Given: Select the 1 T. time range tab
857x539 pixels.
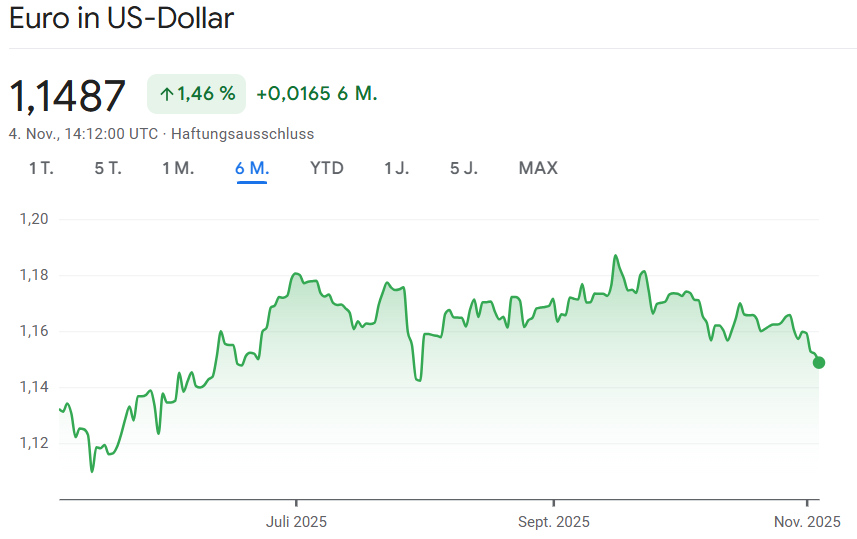Looking at the screenshot, I should 41,168.
